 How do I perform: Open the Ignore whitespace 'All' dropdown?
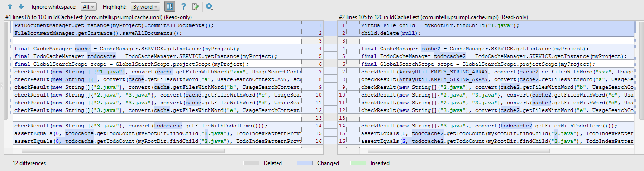88,7
